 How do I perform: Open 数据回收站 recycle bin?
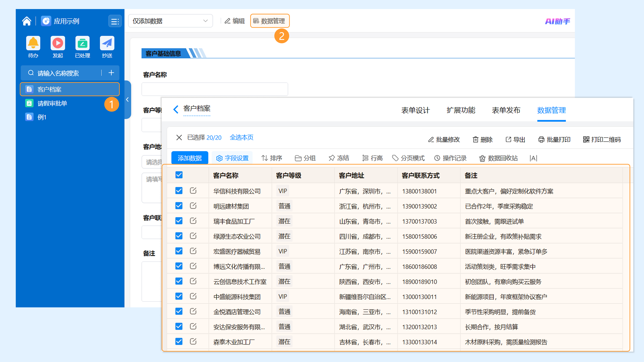click(498, 158)
